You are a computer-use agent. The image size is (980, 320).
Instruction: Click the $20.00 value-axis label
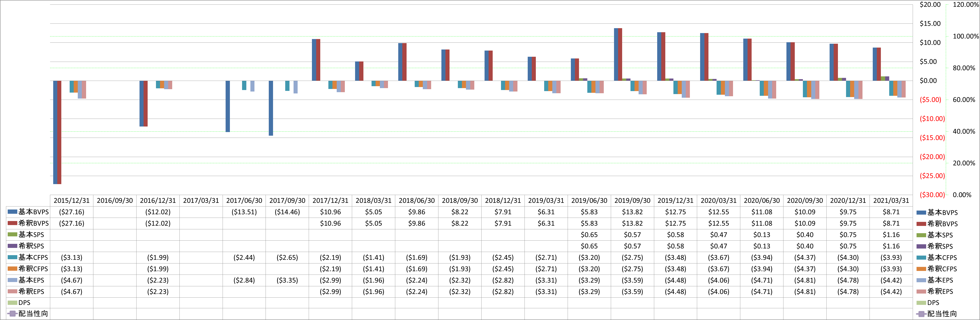(930, 4)
